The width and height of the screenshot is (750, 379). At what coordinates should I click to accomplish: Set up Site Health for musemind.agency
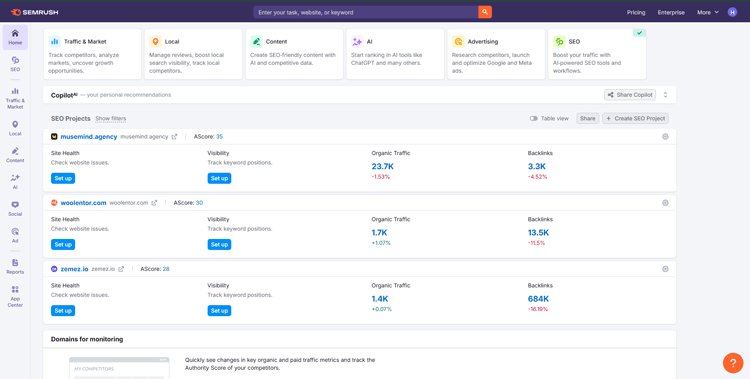click(63, 178)
